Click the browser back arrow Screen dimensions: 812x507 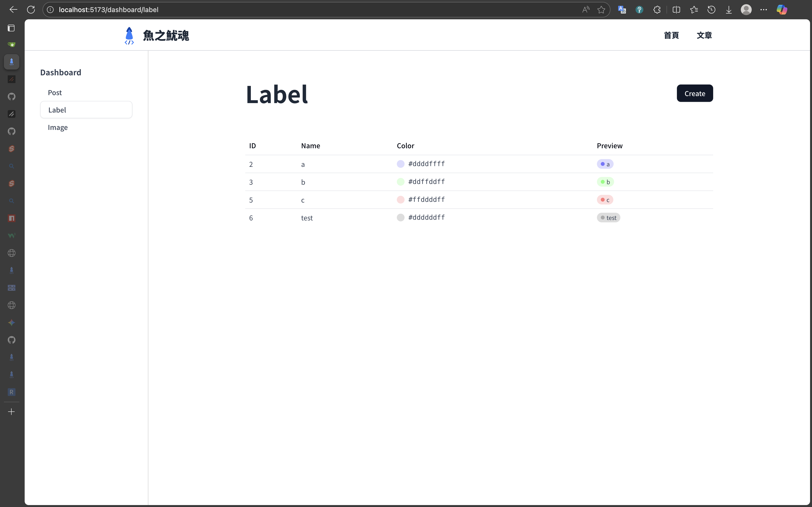point(14,10)
